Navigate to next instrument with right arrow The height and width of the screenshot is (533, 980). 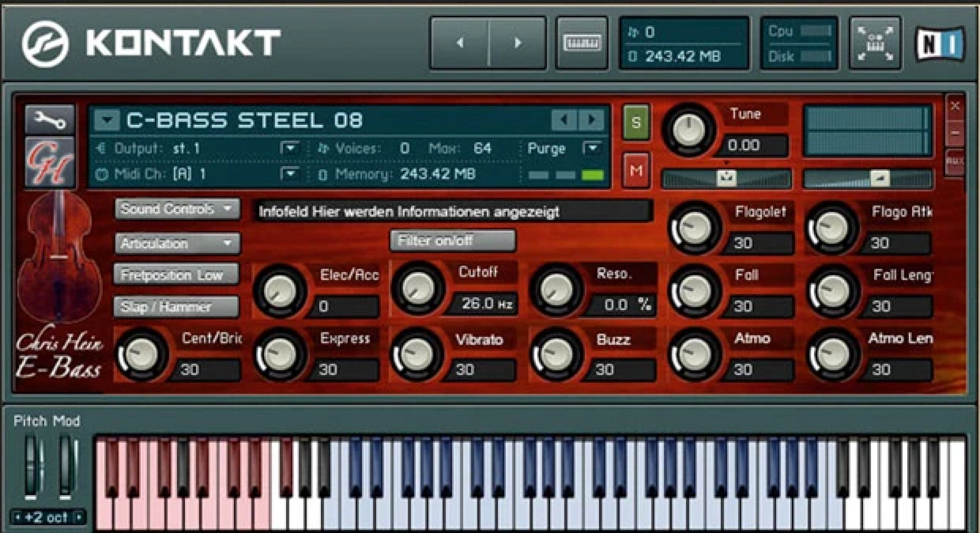click(592, 119)
